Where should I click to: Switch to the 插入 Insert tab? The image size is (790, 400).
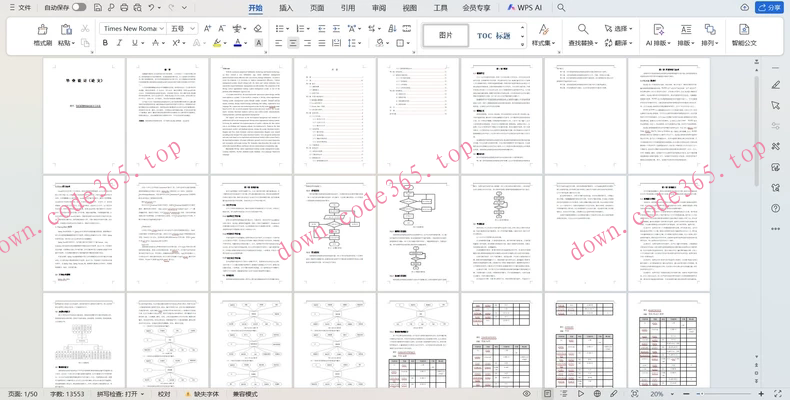pos(286,8)
